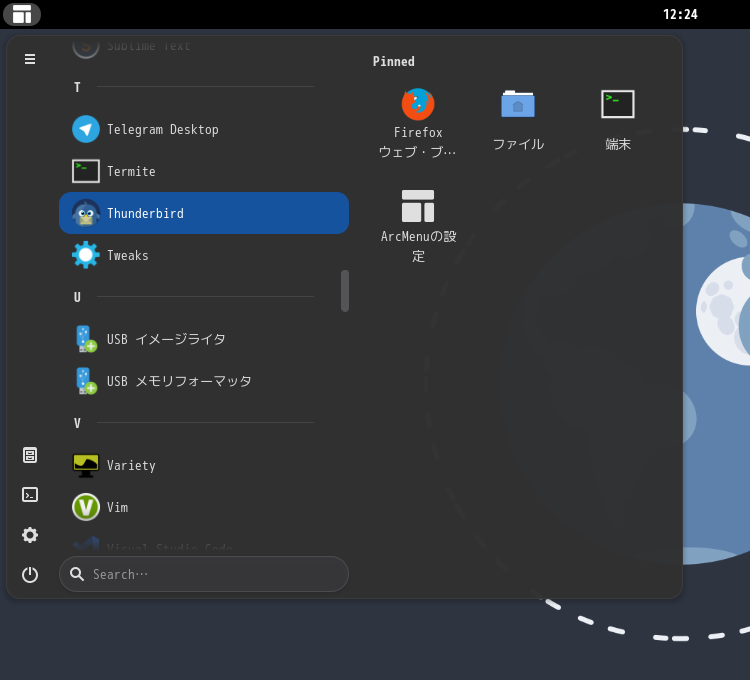The height and width of the screenshot is (680, 750).
Task: Open pinned Firefox icon
Action: click(x=418, y=104)
